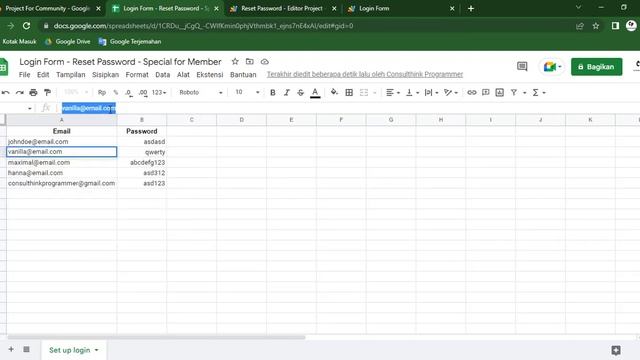
Task: Insert a chart
Action: (500, 93)
